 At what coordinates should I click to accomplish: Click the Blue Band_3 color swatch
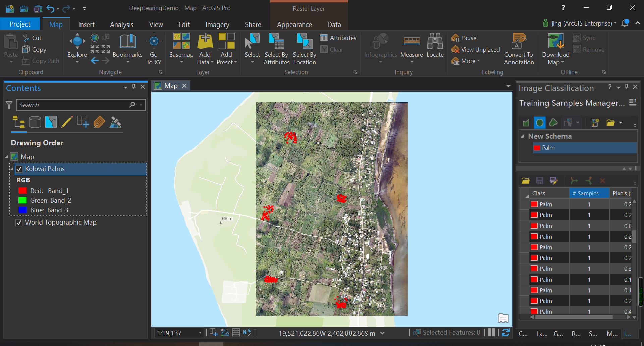point(22,210)
